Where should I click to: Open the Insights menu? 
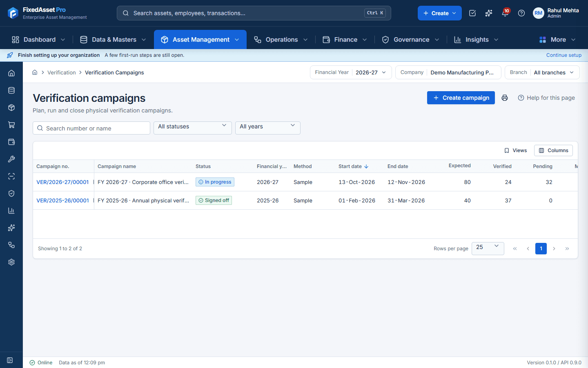tap(477, 40)
